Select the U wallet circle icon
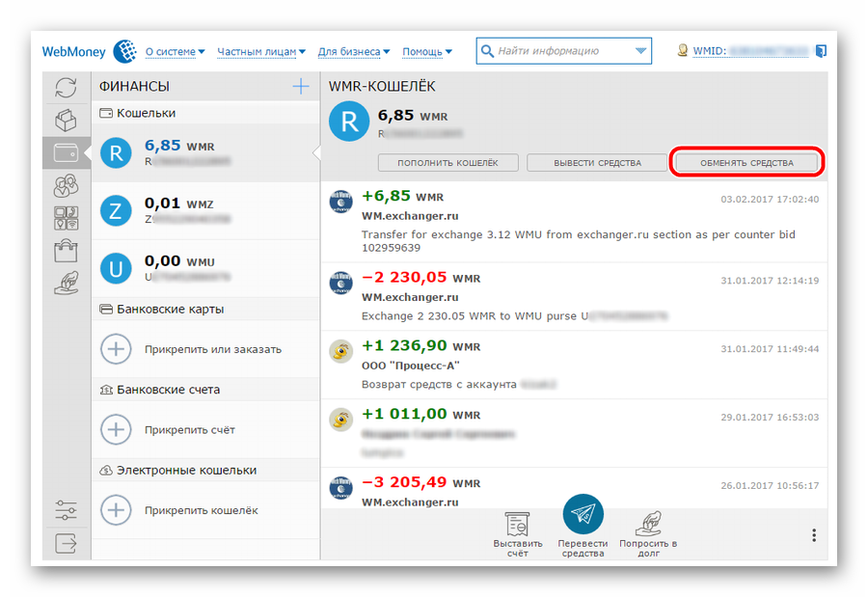 tap(116, 268)
